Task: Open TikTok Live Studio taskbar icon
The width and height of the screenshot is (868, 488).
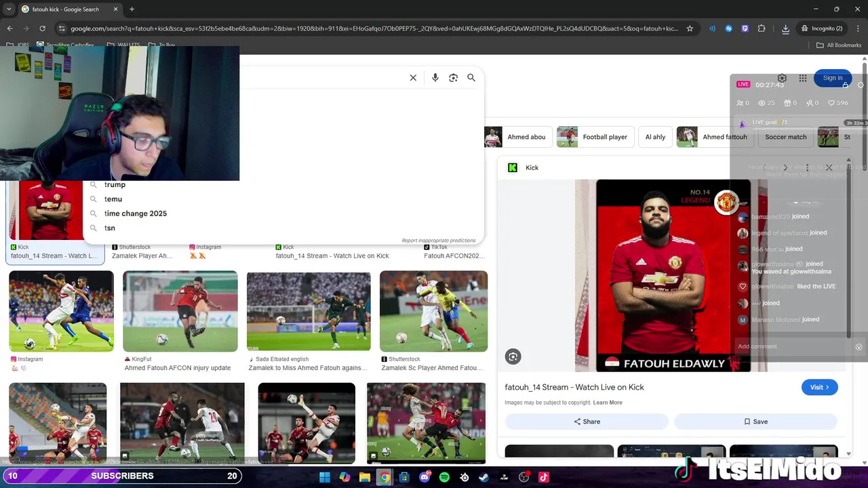Action: click(x=544, y=477)
